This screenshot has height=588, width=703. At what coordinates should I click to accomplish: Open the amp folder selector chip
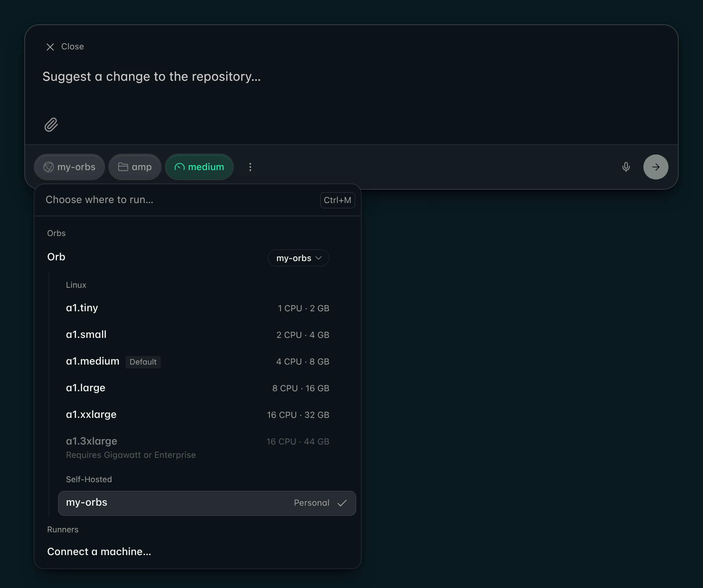[135, 167]
